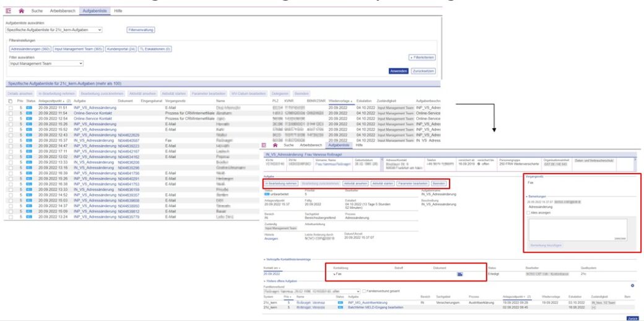Screen dimensions: 644x321
Task: Click the Aktivität starten button in the task detail
Action: point(383,183)
